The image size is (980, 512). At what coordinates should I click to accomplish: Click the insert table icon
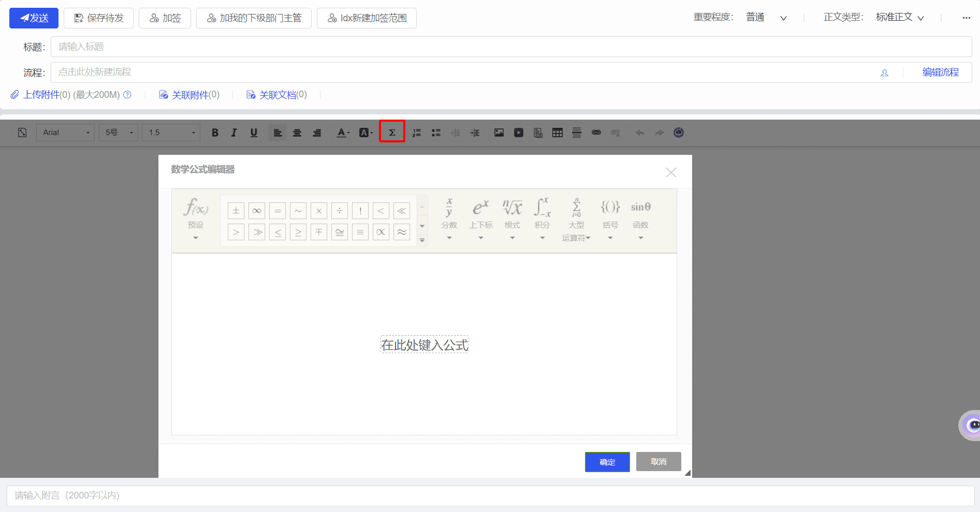(x=558, y=133)
